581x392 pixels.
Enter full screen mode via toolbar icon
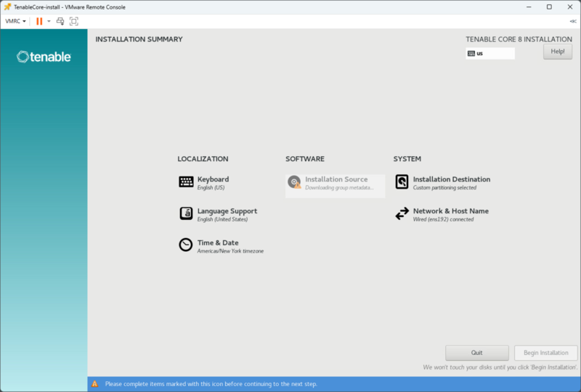[x=74, y=21]
